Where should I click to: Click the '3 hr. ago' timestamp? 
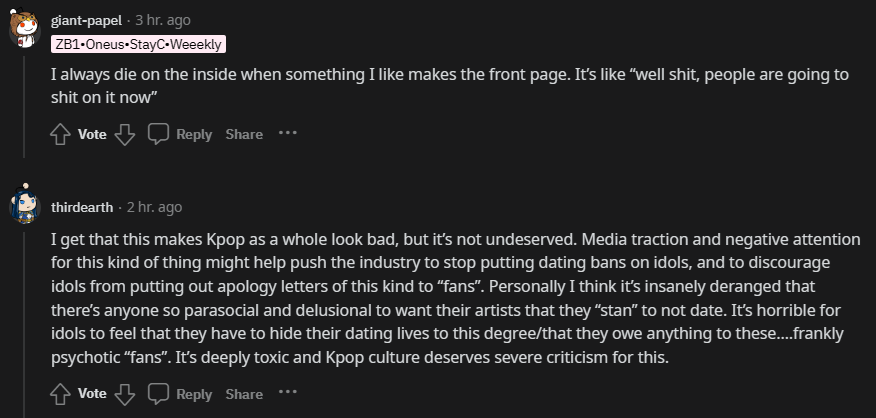[164, 20]
